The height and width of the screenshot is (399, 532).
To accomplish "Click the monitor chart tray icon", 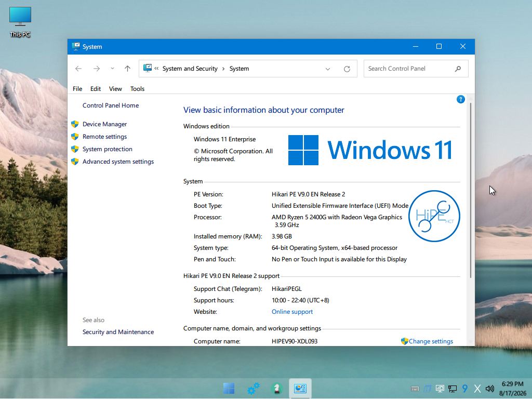I will pos(440,389).
